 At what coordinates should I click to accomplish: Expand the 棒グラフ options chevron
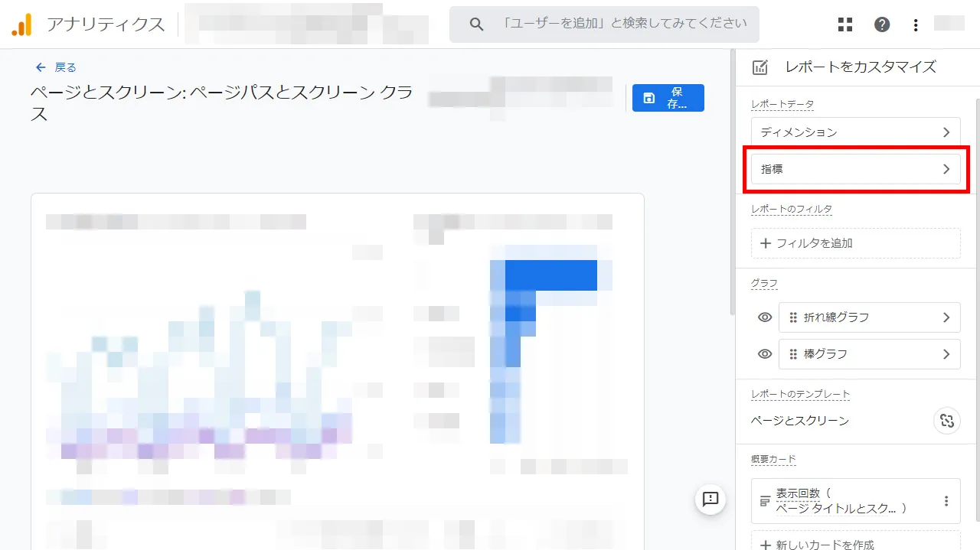pyautogui.click(x=947, y=353)
